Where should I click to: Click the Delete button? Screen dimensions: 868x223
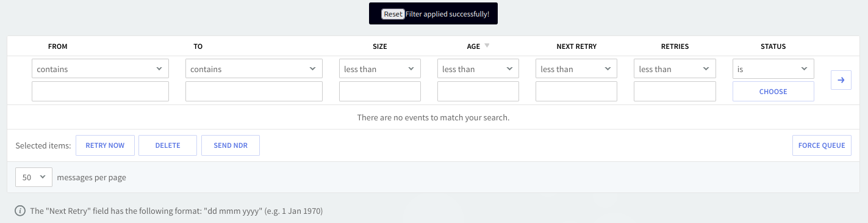pos(168,145)
